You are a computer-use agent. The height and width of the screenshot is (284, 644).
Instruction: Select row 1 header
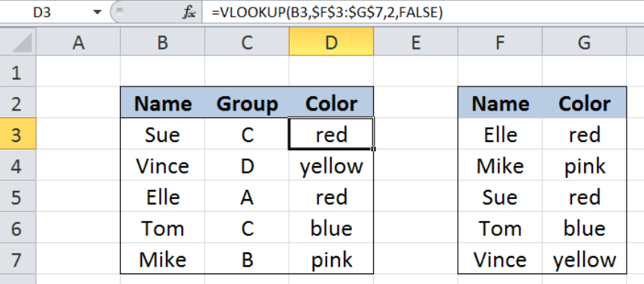pyautogui.click(x=18, y=71)
